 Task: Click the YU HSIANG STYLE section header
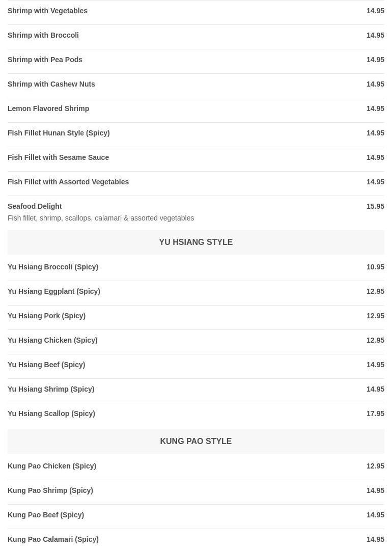tap(196, 242)
